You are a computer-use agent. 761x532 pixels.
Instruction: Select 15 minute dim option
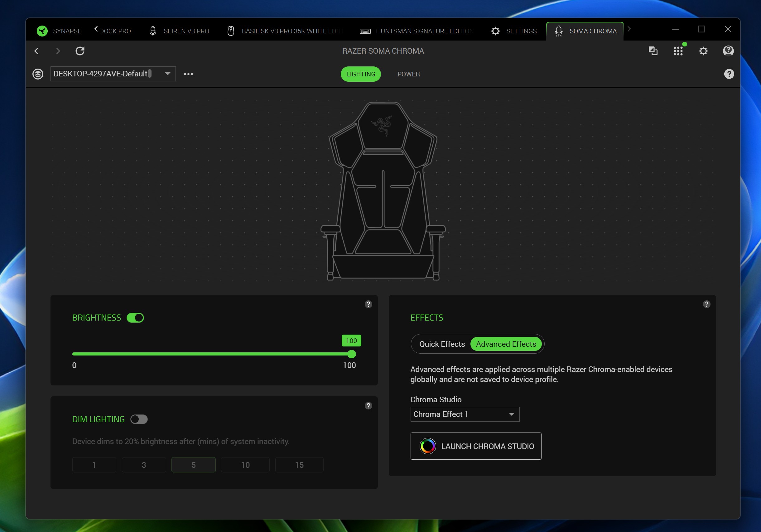(x=299, y=465)
